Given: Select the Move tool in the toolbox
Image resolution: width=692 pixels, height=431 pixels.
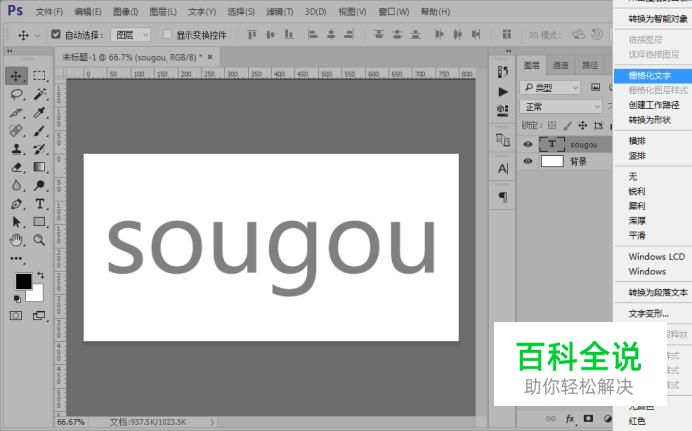Looking at the screenshot, I should 16,76.
